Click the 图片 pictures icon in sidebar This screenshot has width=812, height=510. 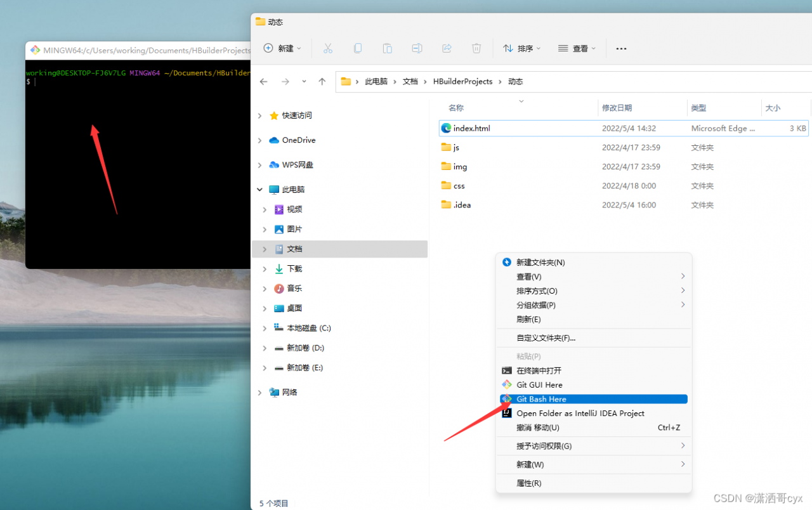tap(279, 229)
